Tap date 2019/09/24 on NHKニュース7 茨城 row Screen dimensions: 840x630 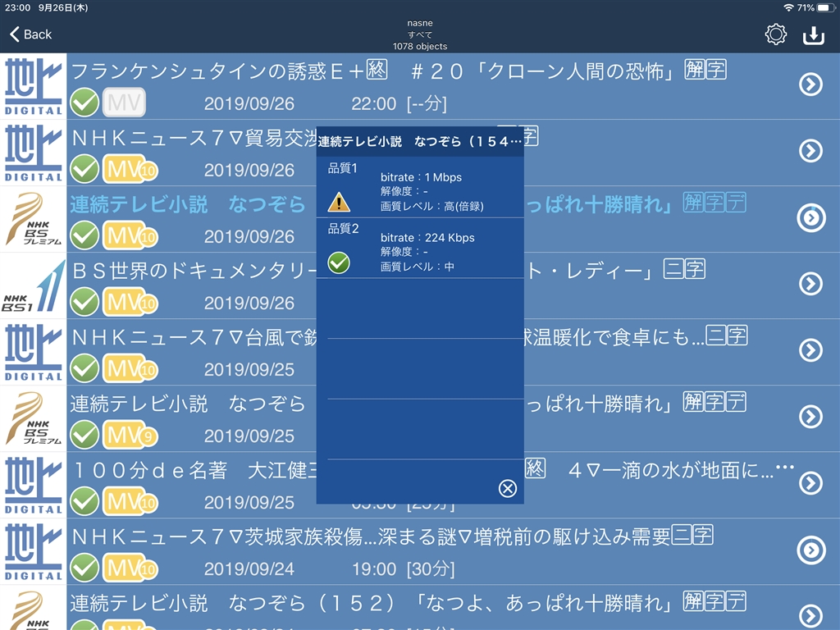click(249, 568)
